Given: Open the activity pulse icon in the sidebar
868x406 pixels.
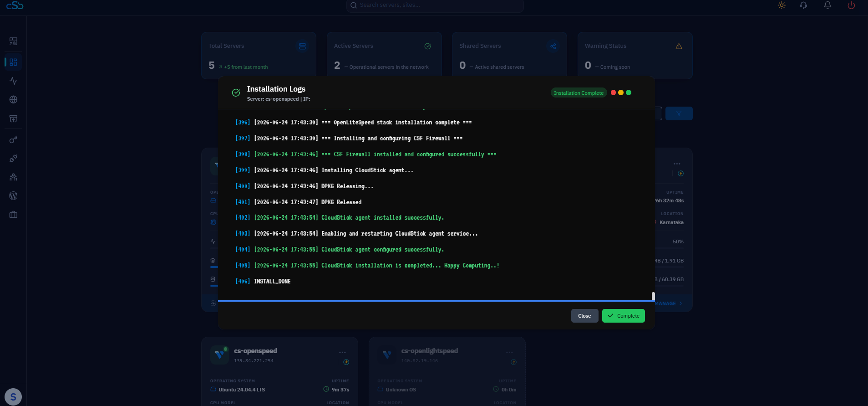Looking at the screenshot, I should coord(13,81).
